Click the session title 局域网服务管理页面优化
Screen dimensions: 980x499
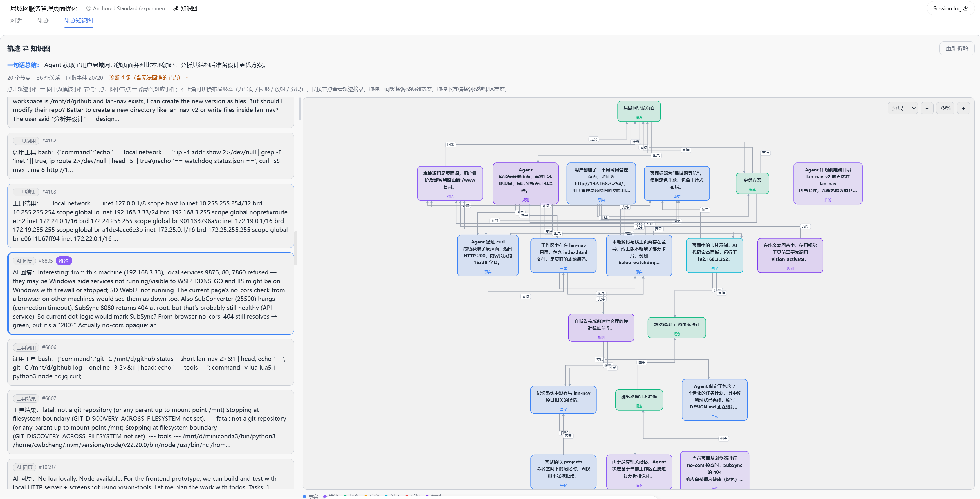pos(44,8)
